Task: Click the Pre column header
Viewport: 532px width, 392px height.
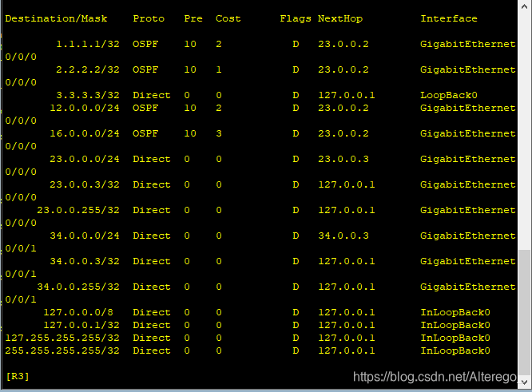Action: (193, 18)
